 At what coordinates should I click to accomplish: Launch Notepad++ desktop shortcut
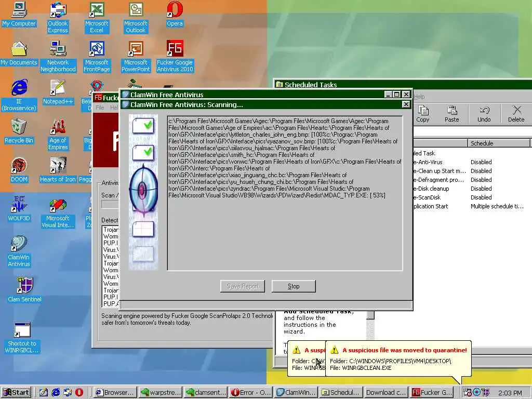tap(58, 92)
